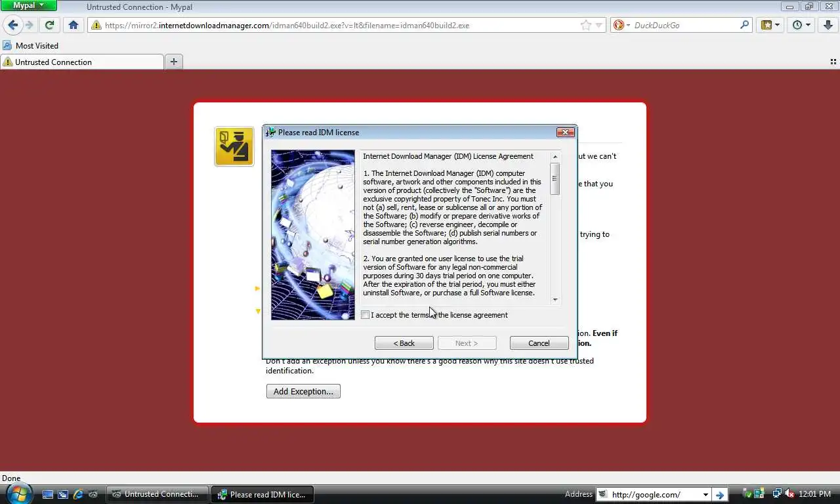This screenshot has width=840, height=504.
Task: Click the untrusted-site warning triangle in address bar
Action: pos(96,26)
